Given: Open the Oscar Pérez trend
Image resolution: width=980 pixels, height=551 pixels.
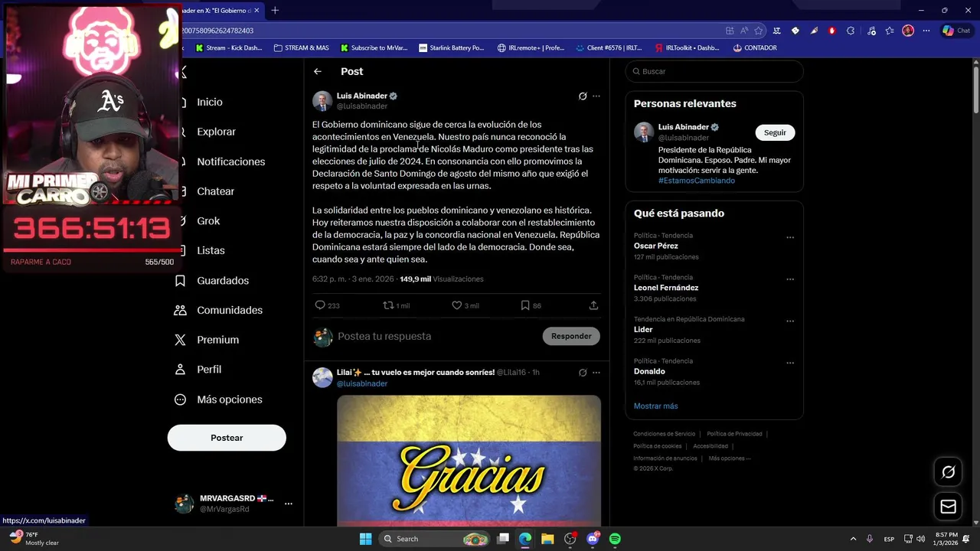Looking at the screenshot, I should [656, 246].
